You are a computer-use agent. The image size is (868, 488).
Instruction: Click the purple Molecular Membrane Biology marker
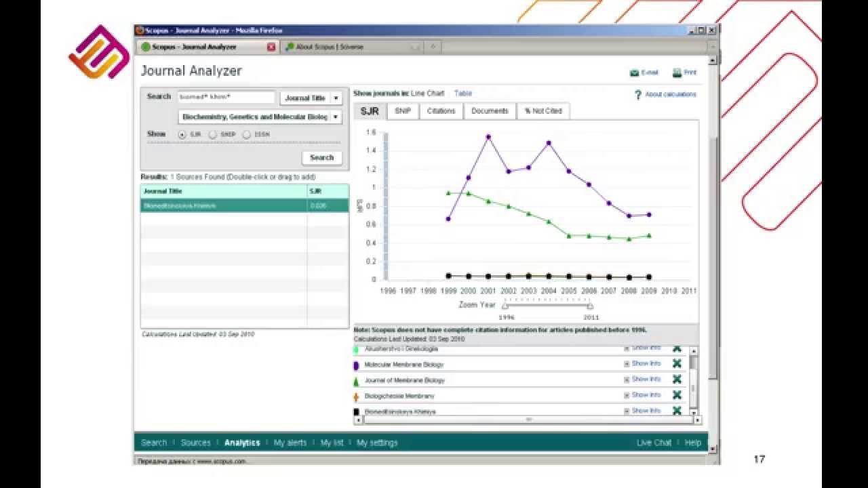356,365
